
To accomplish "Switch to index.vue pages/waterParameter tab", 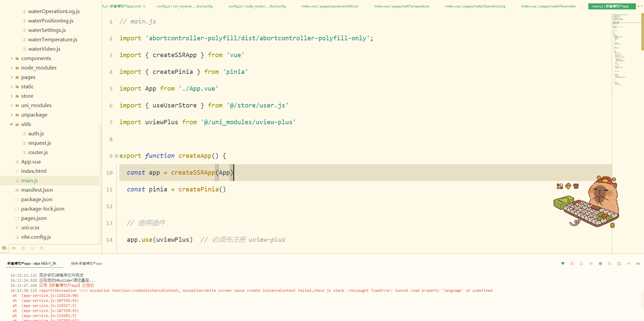I will (x=548, y=6).
